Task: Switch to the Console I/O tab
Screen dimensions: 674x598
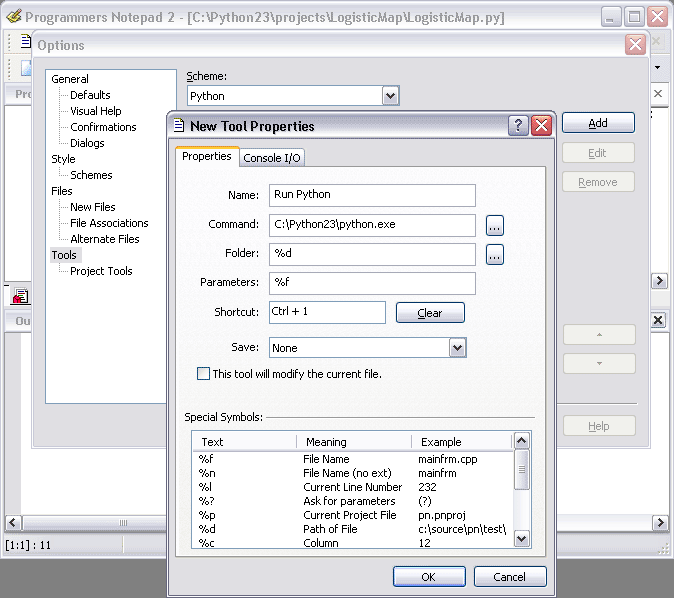Action: 272,158
